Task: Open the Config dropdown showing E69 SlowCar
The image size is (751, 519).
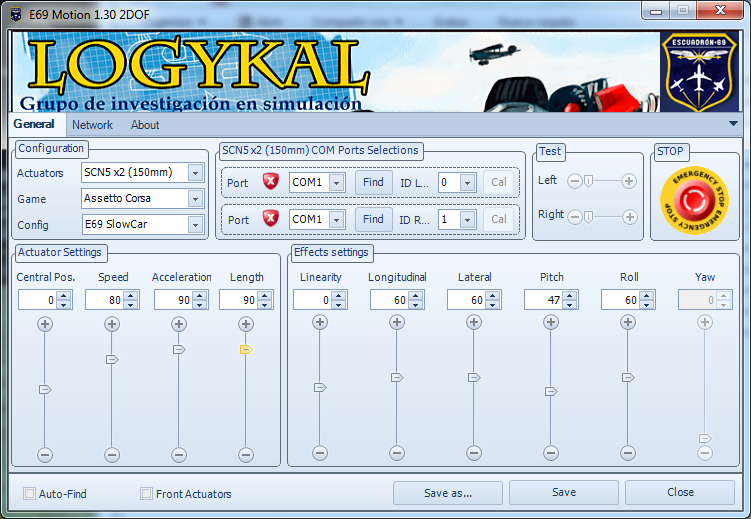Action: click(195, 225)
